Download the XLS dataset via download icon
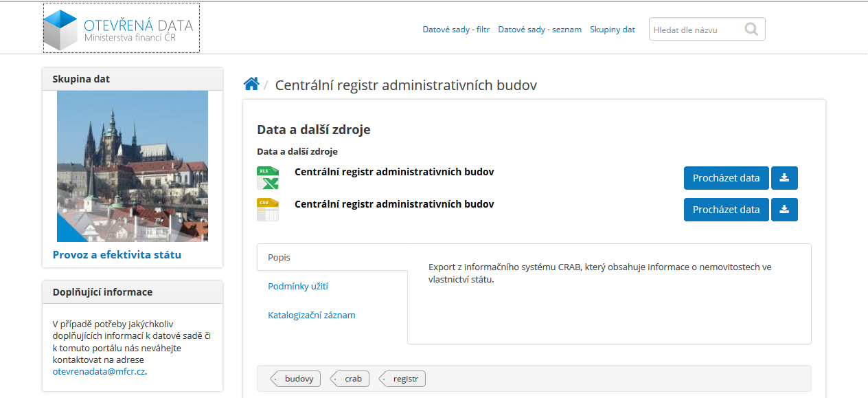 [784, 178]
